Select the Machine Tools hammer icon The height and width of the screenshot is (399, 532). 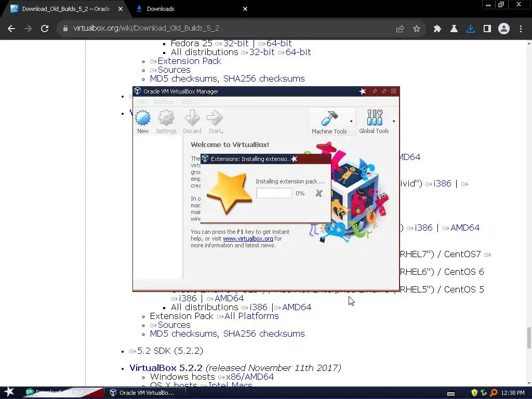coord(329,118)
